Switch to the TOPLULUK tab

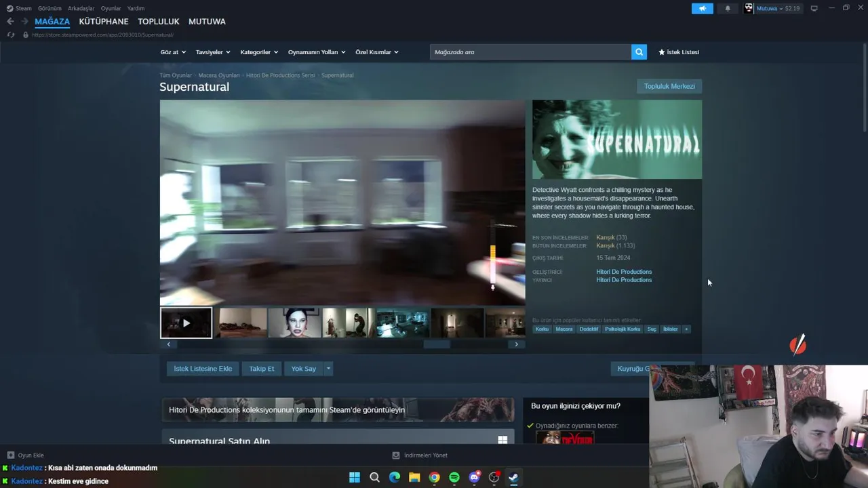tap(159, 22)
